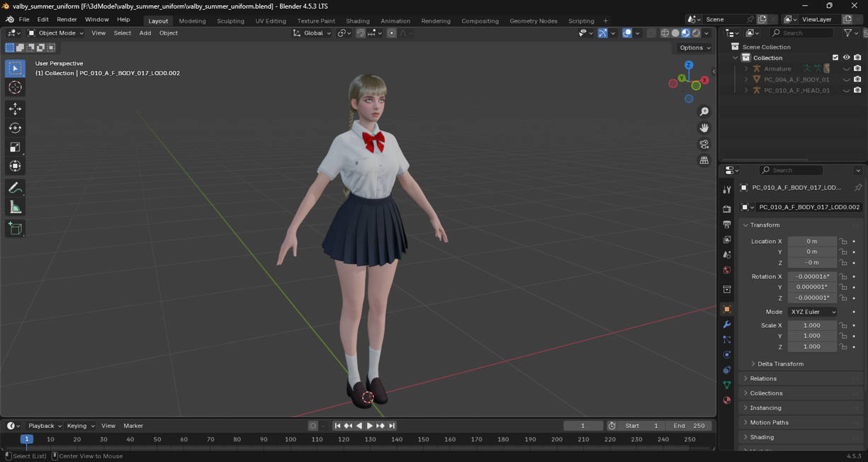Open Global transform orientation dropdown
868x462 pixels.
click(312, 33)
